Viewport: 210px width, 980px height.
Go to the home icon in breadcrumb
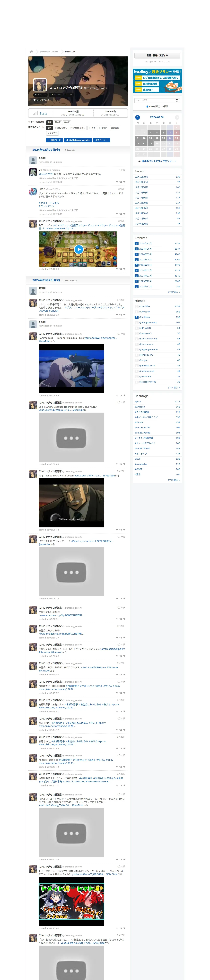[x=31, y=52]
